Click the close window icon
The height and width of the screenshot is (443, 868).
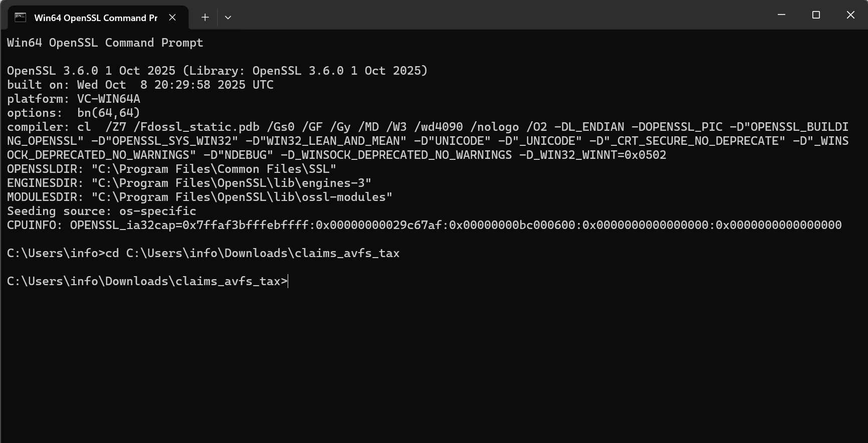(x=850, y=15)
